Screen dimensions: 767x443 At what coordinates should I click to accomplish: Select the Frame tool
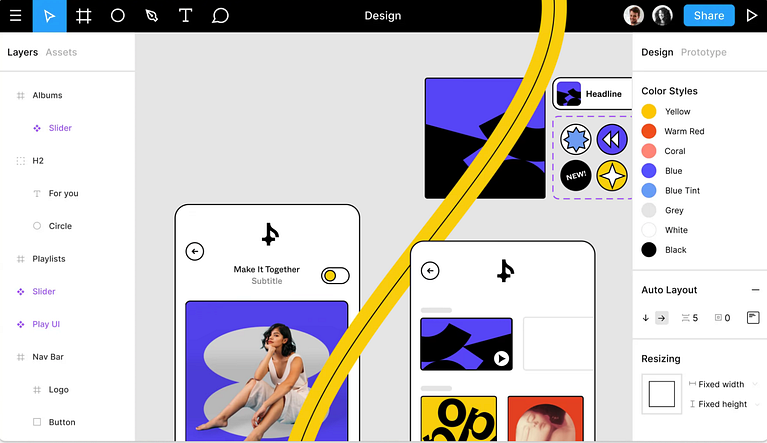pyautogui.click(x=84, y=16)
